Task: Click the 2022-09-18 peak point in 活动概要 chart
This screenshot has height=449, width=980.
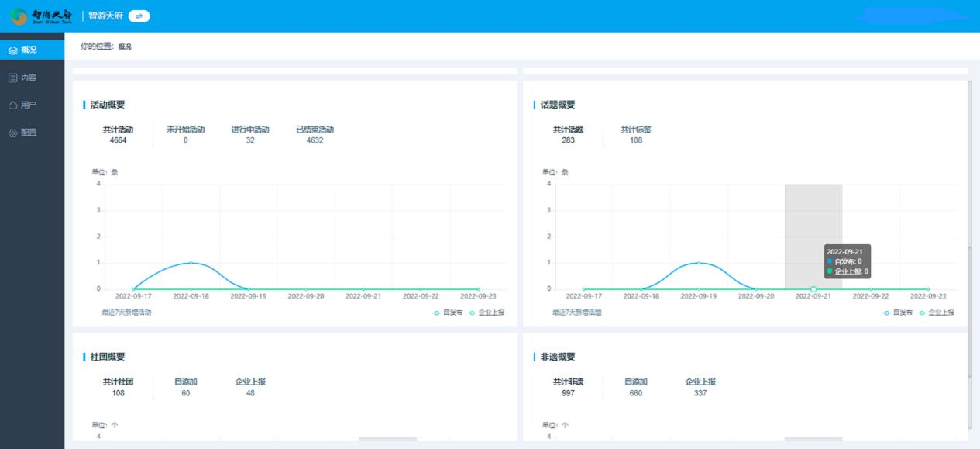Action: pyautogui.click(x=191, y=263)
